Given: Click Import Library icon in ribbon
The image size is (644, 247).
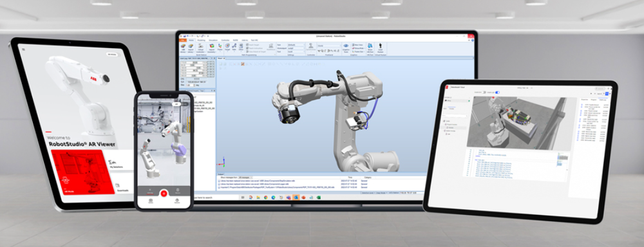Looking at the screenshot, I should (x=191, y=48).
